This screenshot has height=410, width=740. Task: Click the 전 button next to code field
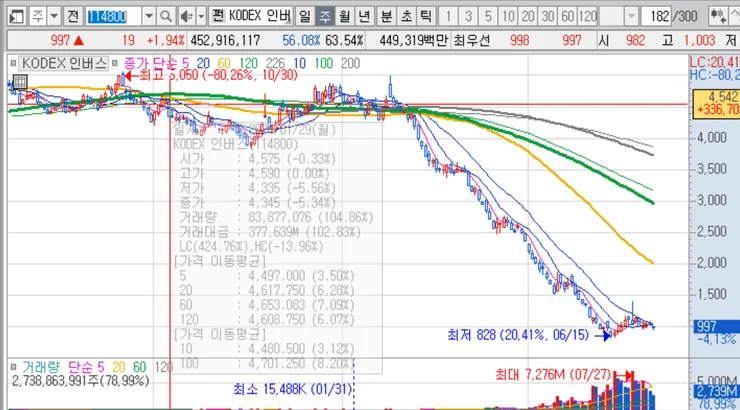[x=72, y=17]
